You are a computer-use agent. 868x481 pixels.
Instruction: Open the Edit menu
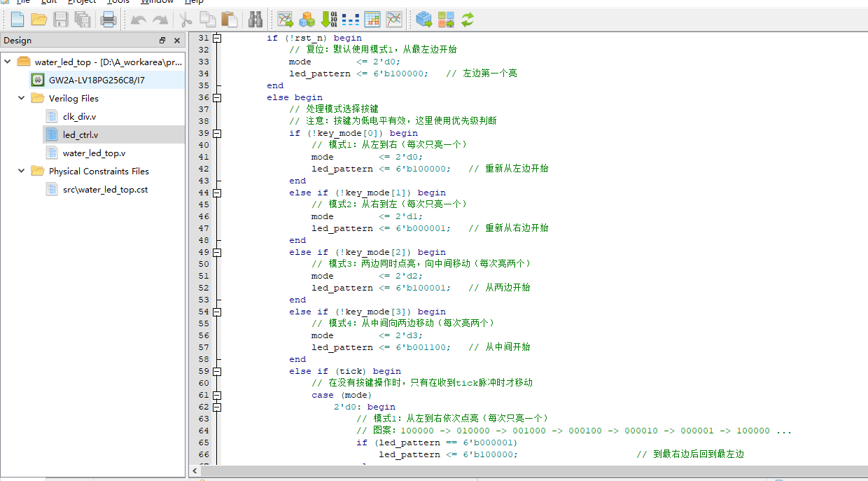point(49,2)
